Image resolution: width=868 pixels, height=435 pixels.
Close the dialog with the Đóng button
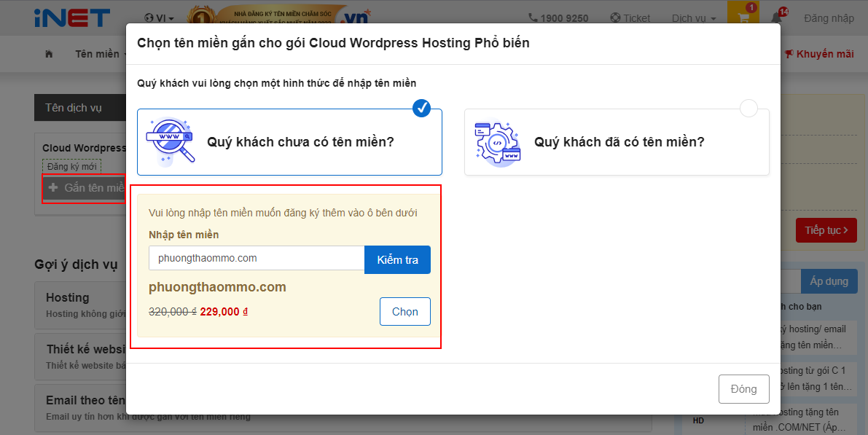pyautogui.click(x=743, y=389)
